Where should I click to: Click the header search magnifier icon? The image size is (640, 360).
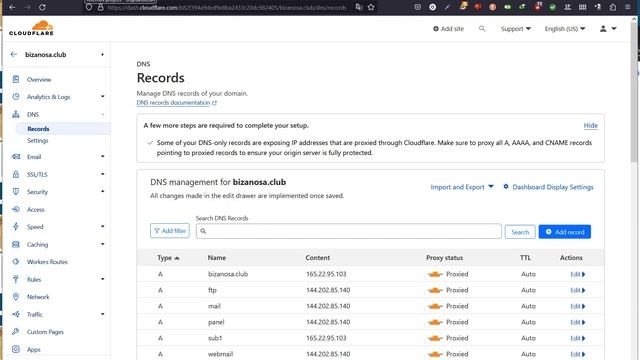pos(482,29)
